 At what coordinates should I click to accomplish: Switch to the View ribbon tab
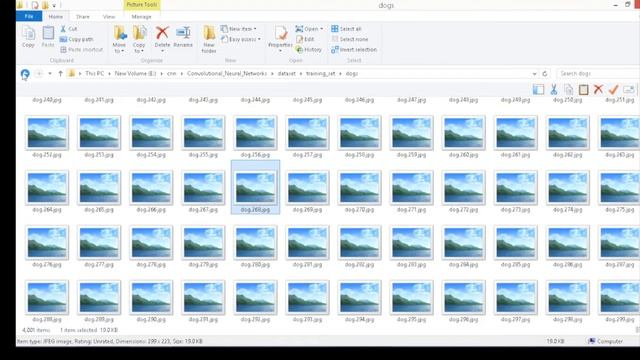pyautogui.click(x=109, y=17)
